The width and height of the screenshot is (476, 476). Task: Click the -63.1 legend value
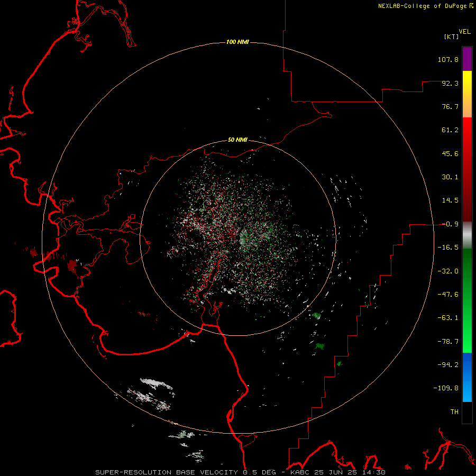pyautogui.click(x=448, y=318)
